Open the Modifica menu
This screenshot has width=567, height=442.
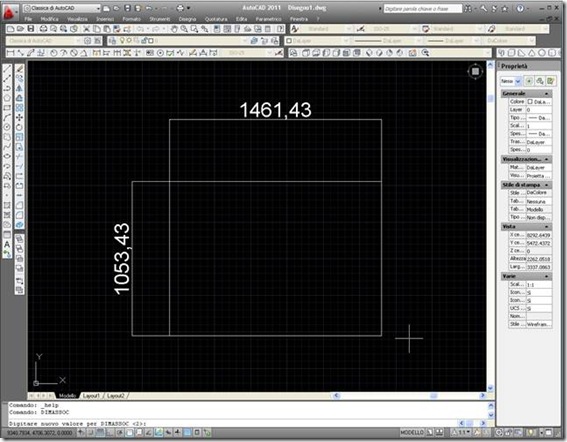[50, 19]
